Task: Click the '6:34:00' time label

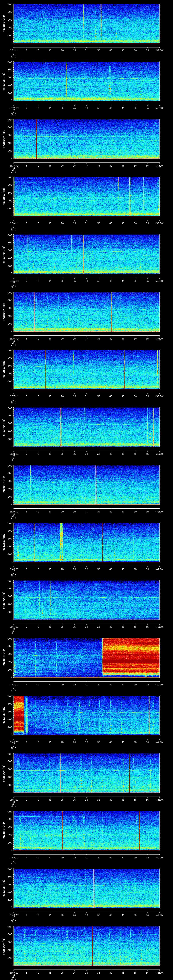Action: click(14, 223)
